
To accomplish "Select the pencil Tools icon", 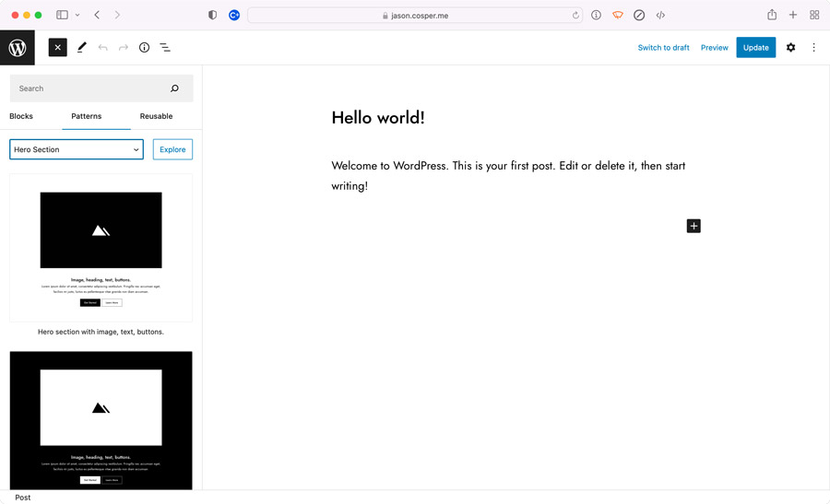I will point(82,48).
